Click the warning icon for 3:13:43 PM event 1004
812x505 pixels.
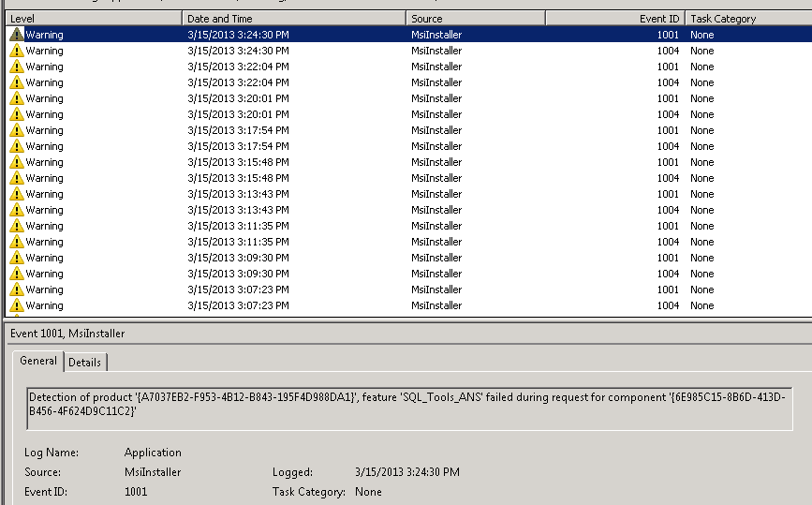coord(17,210)
